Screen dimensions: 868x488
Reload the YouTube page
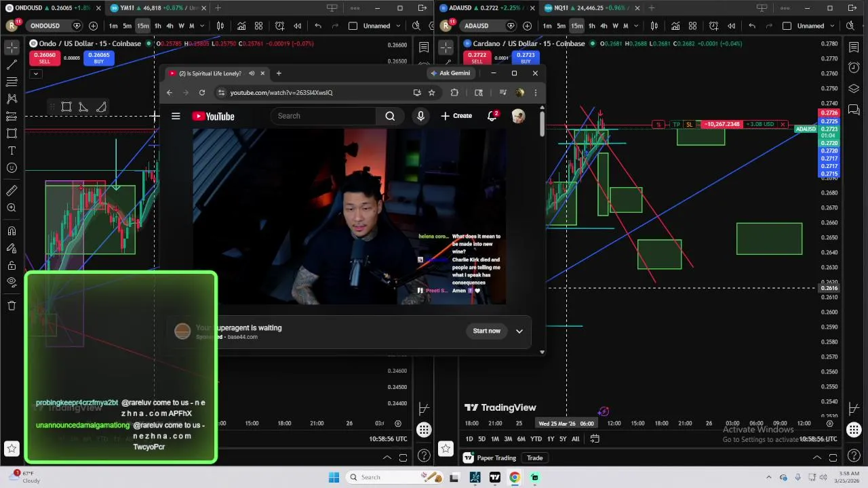[x=202, y=93]
